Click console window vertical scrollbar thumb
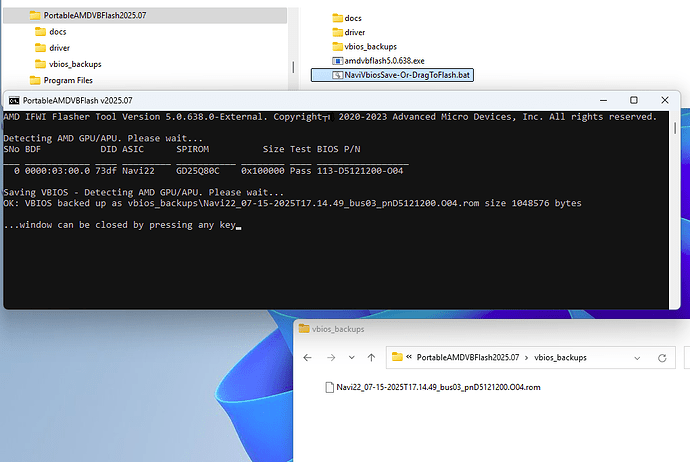690x462 pixels. pos(675,128)
